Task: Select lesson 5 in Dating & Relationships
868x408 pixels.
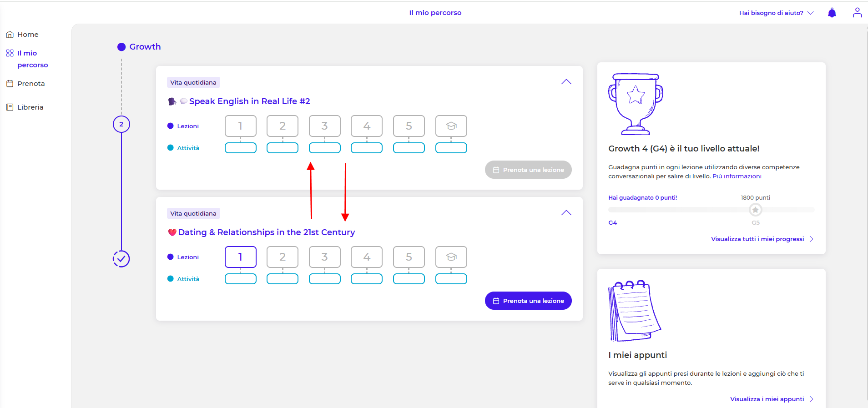Action: [x=409, y=257]
